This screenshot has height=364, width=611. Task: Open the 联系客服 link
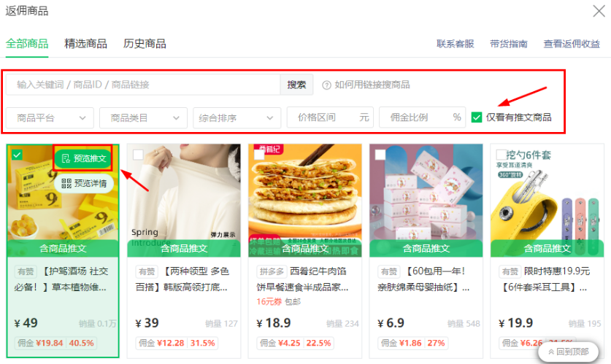click(x=455, y=44)
